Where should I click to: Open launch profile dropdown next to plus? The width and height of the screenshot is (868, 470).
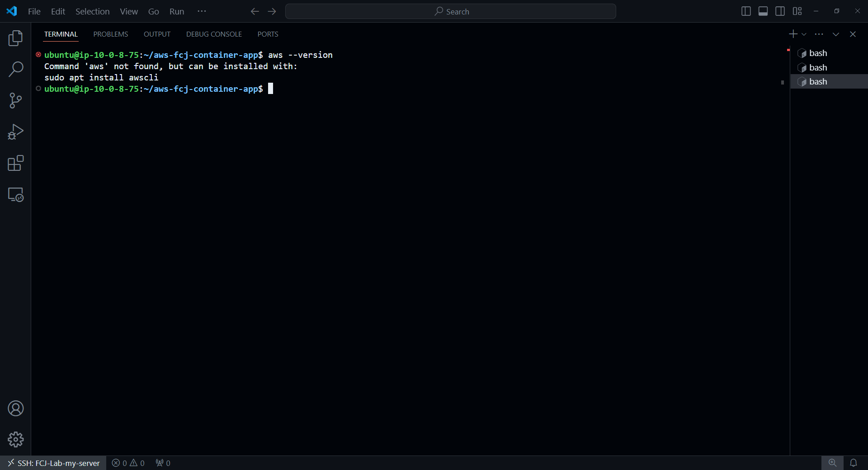click(x=804, y=34)
